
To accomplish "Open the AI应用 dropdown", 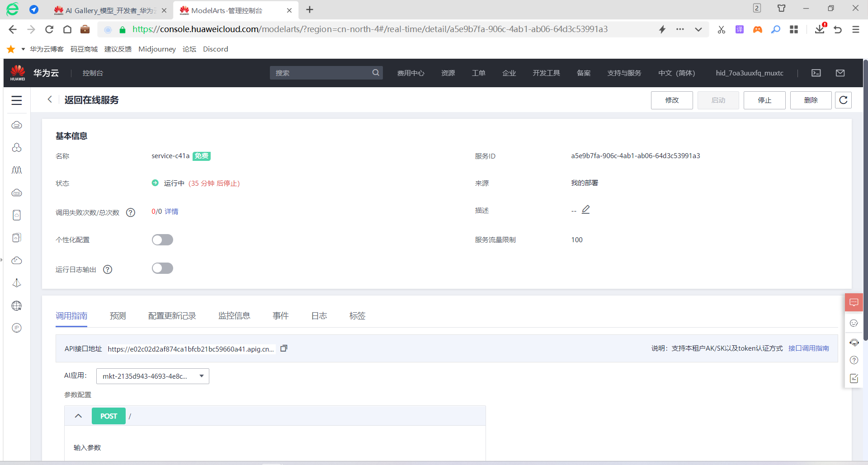I will pos(153,376).
